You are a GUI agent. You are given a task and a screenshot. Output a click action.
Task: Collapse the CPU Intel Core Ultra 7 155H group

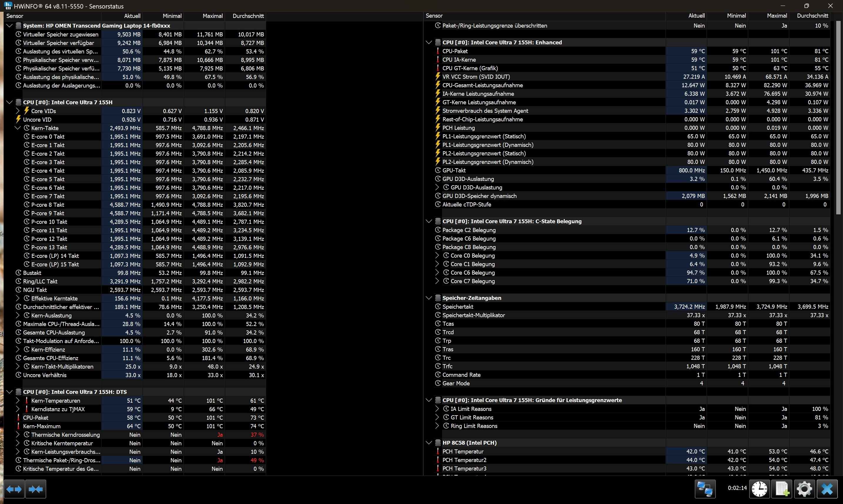tap(9, 102)
